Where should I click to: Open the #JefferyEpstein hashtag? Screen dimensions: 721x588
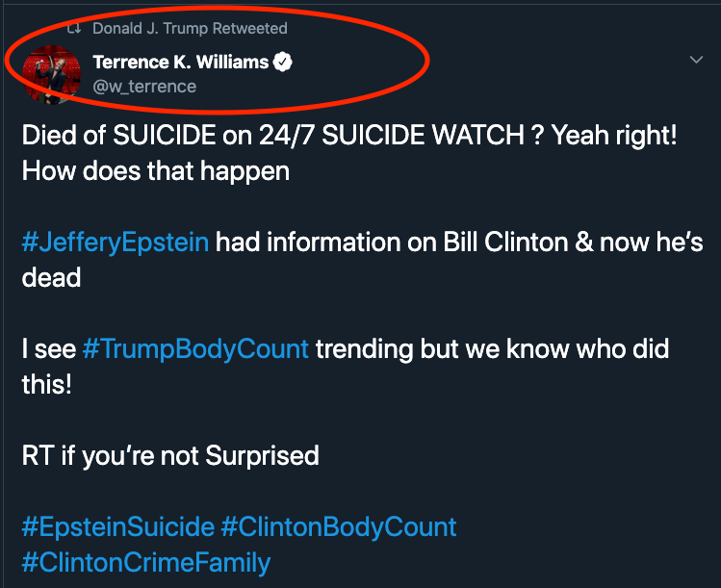(x=115, y=242)
